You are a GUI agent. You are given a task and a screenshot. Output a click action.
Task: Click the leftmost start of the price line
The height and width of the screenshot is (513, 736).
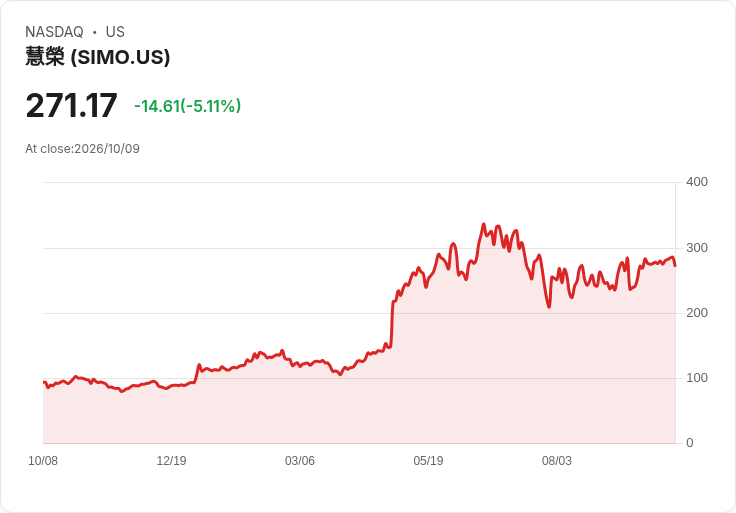tap(44, 382)
